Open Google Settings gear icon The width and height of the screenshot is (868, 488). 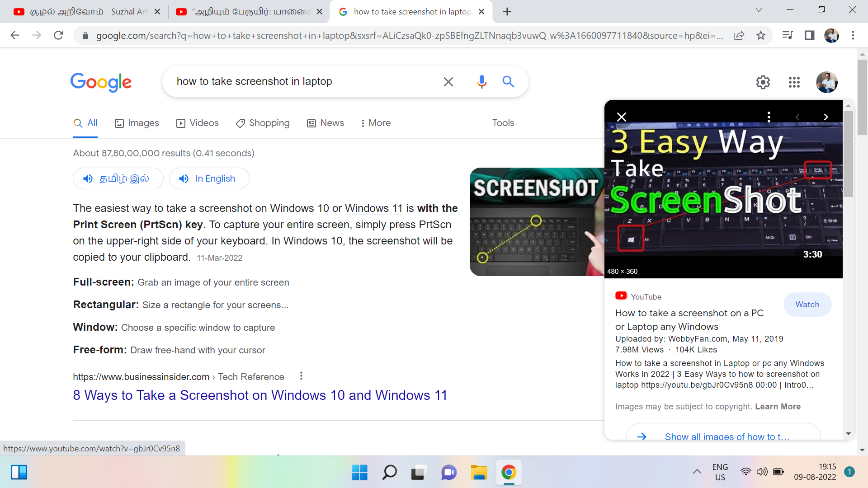(x=763, y=82)
